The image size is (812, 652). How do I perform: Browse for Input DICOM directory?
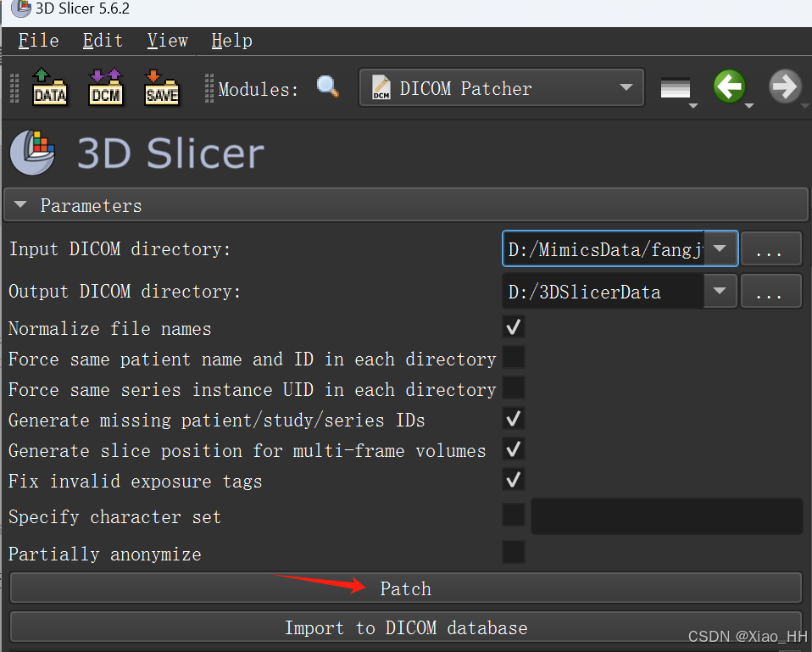(770, 248)
